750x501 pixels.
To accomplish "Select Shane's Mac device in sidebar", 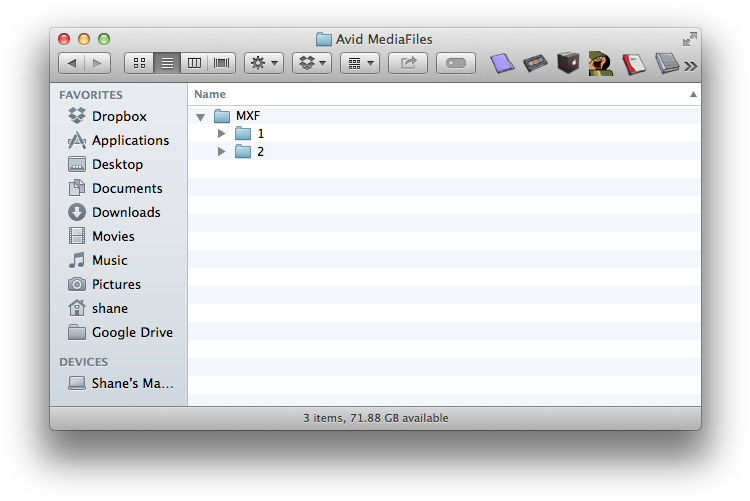I will [119, 383].
